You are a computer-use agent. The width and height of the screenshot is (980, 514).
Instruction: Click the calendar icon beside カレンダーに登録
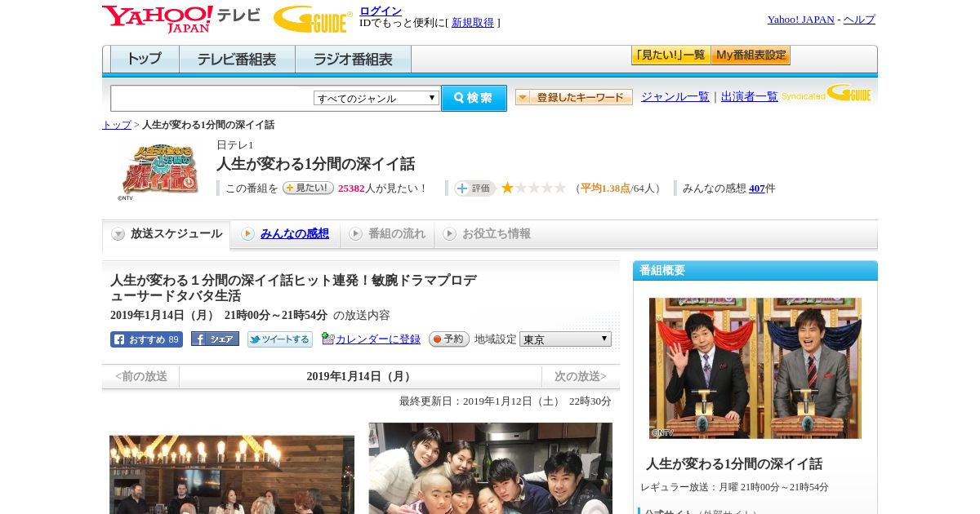click(327, 338)
